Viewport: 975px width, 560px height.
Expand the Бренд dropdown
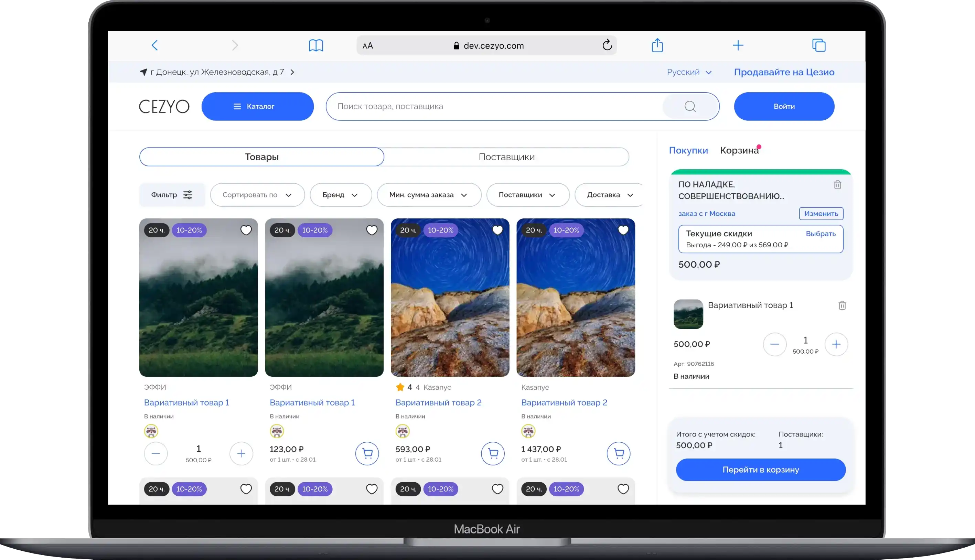pos(340,195)
